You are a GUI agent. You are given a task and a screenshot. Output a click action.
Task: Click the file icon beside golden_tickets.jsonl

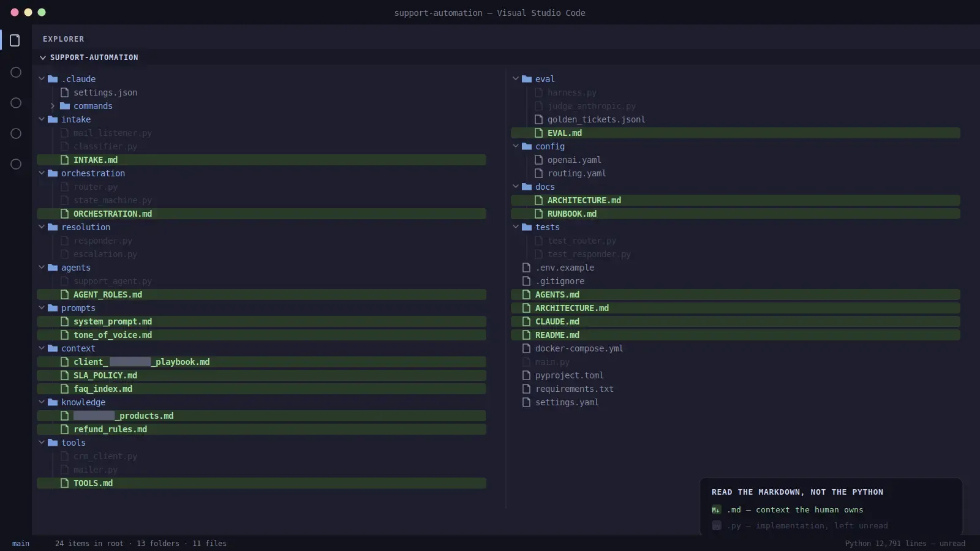538,119
